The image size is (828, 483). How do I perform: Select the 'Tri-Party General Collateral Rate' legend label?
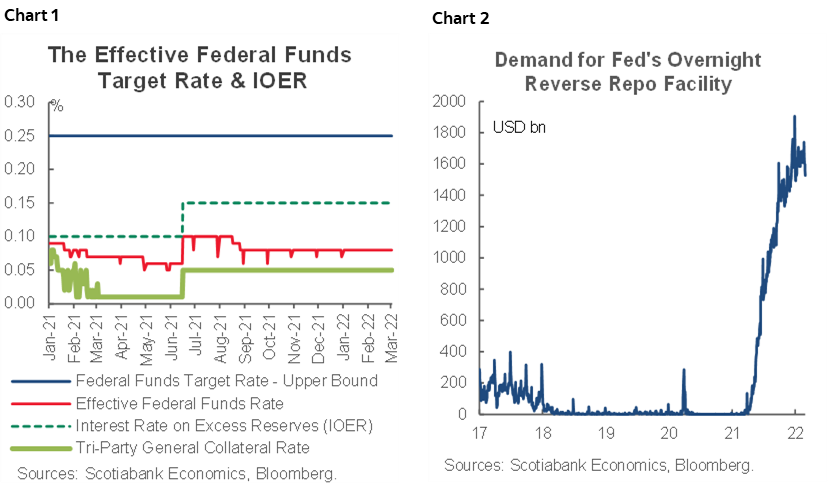click(x=193, y=448)
